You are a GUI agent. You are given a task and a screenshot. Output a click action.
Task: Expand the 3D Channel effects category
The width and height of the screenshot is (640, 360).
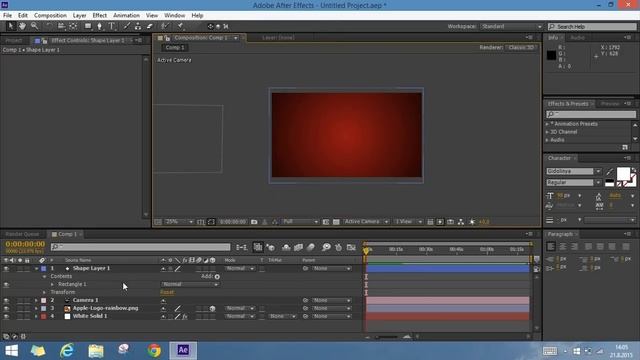pos(547,132)
